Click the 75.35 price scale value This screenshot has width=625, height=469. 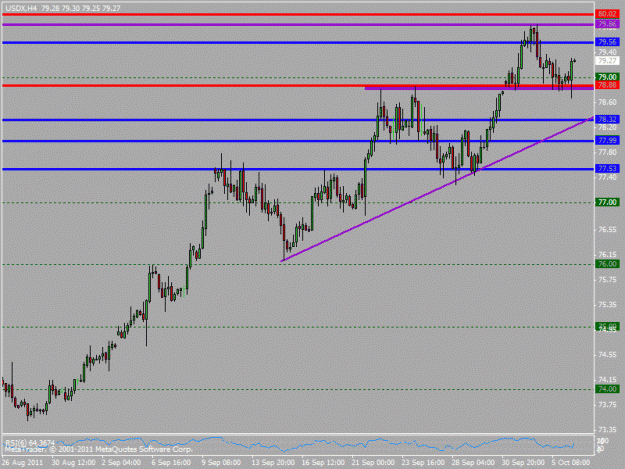tap(607, 305)
